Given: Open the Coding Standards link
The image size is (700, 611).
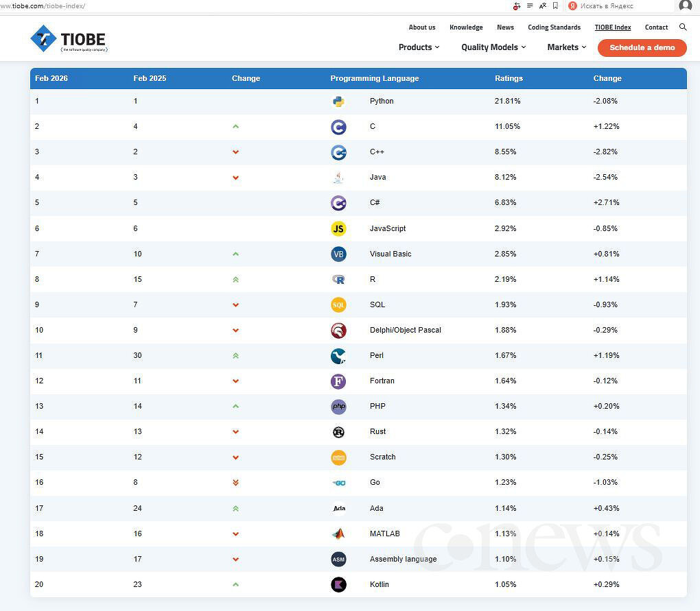Looking at the screenshot, I should coord(554,27).
